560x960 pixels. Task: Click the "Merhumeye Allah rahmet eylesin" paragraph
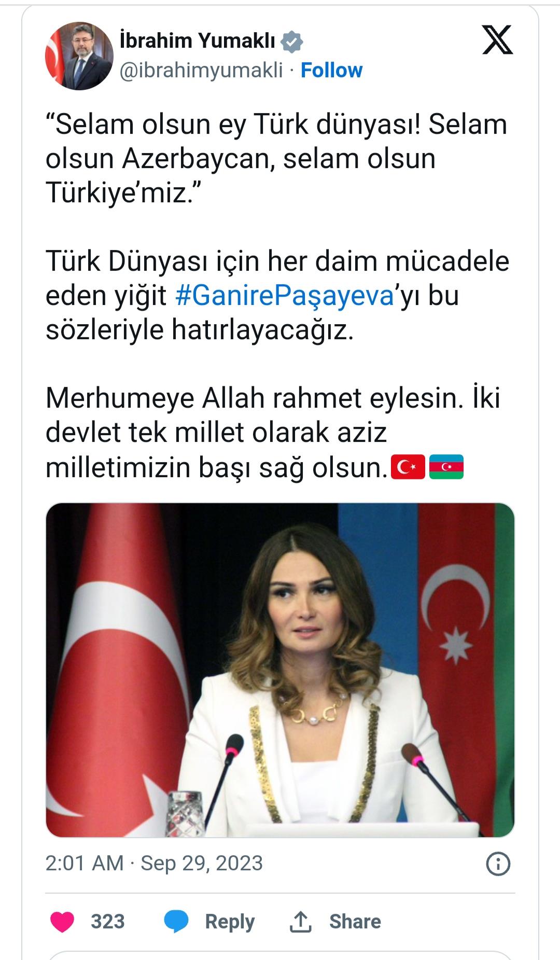(273, 433)
